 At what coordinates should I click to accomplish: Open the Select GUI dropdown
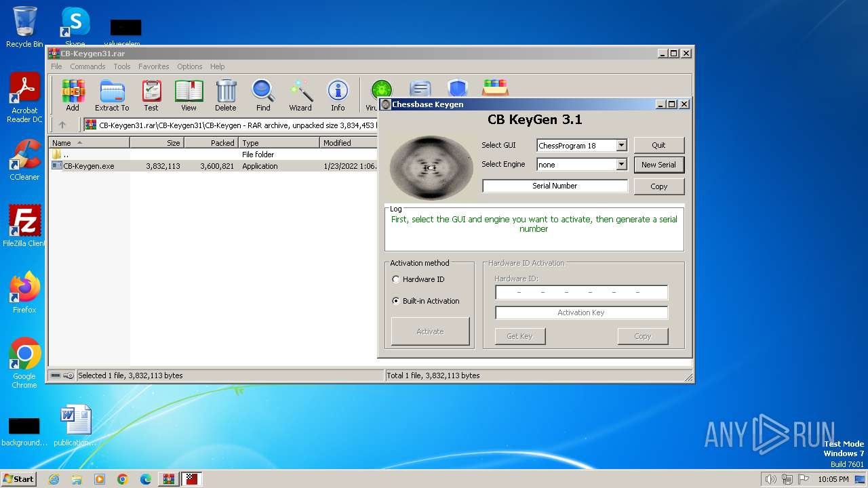[621, 146]
